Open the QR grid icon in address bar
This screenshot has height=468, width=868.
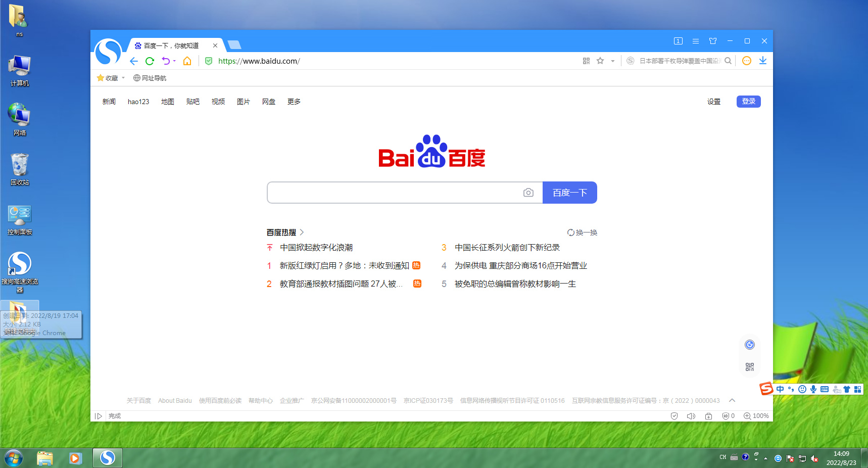point(586,61)
